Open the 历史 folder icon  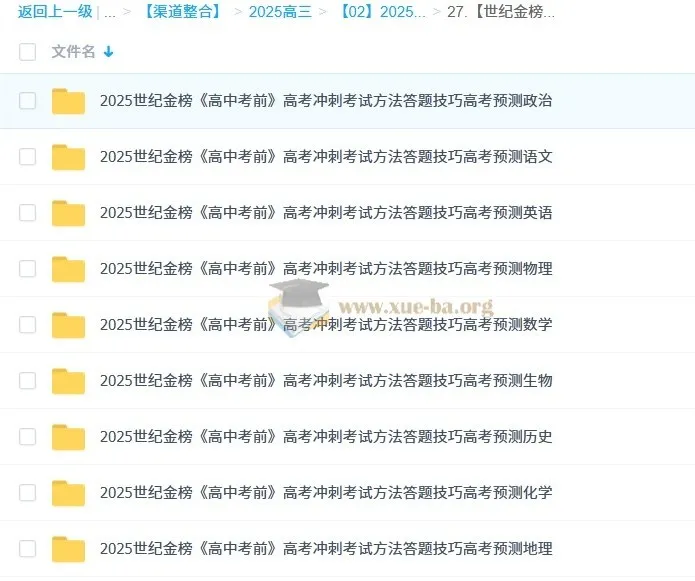pos(68,437)
